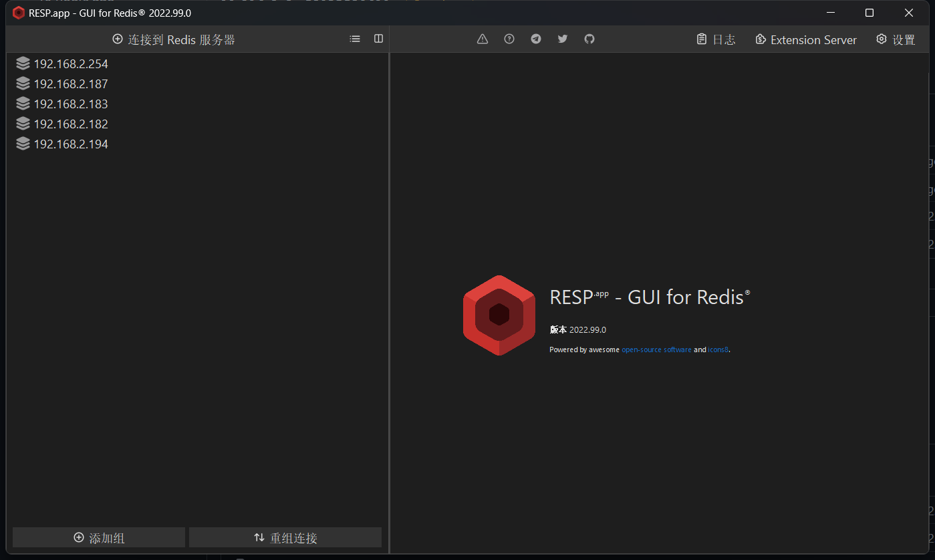Click the 重组连接 regroup connections button
This screenshot has height=560, width=935.
tap(285, 538)
